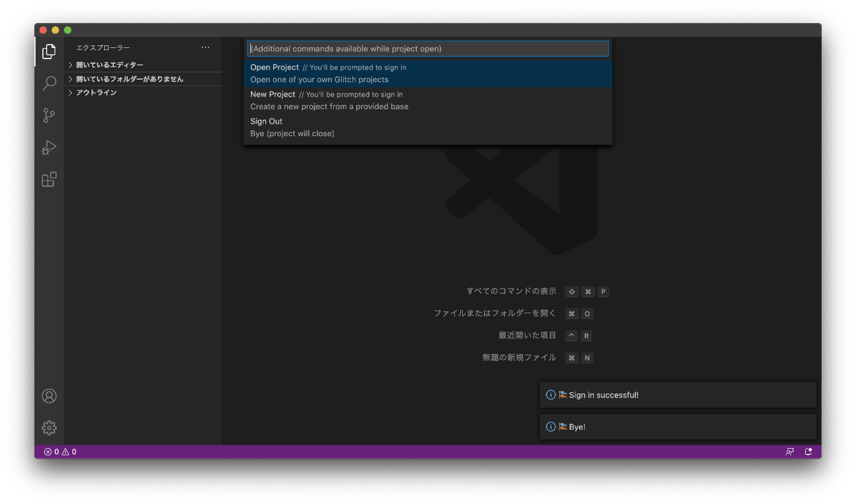Select Sign Out command
The image size is (856, 504).
point(428,128)
